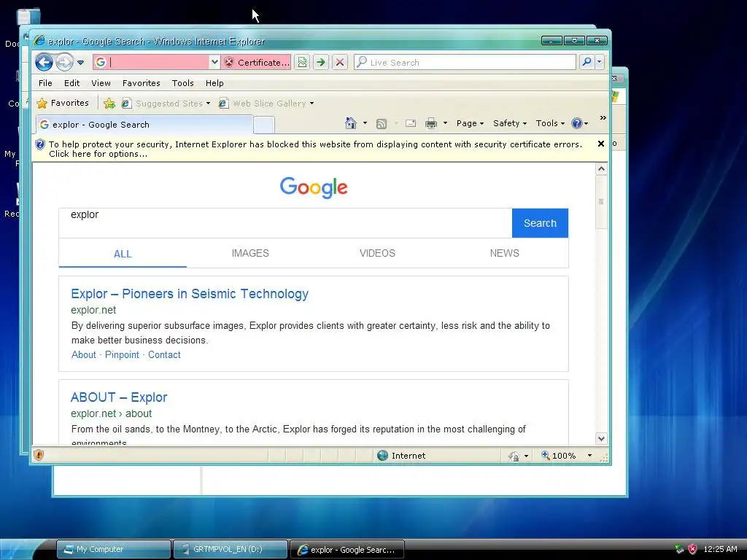Click the Print icon
The image size is (747, 560).
tap(430, 123)
